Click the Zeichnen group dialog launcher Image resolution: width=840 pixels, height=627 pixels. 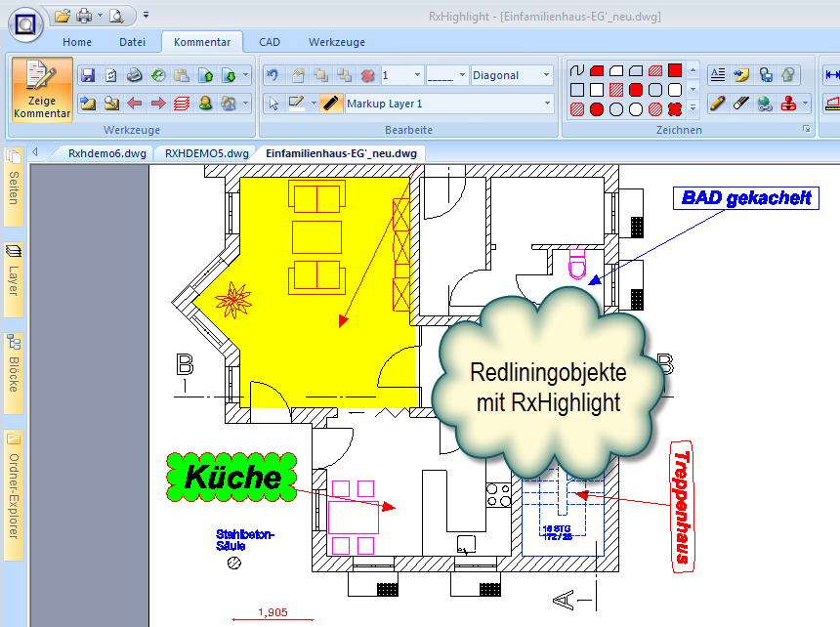point(807,129)
